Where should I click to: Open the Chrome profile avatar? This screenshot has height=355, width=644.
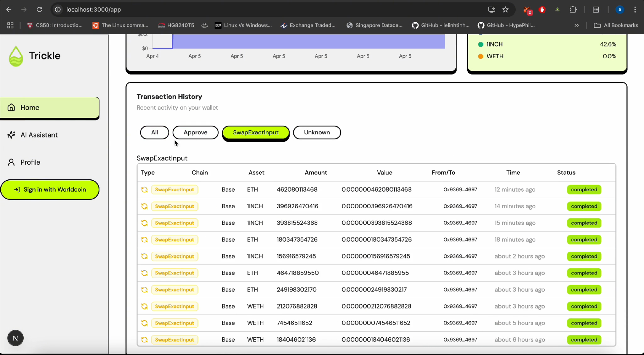[619, 9]
